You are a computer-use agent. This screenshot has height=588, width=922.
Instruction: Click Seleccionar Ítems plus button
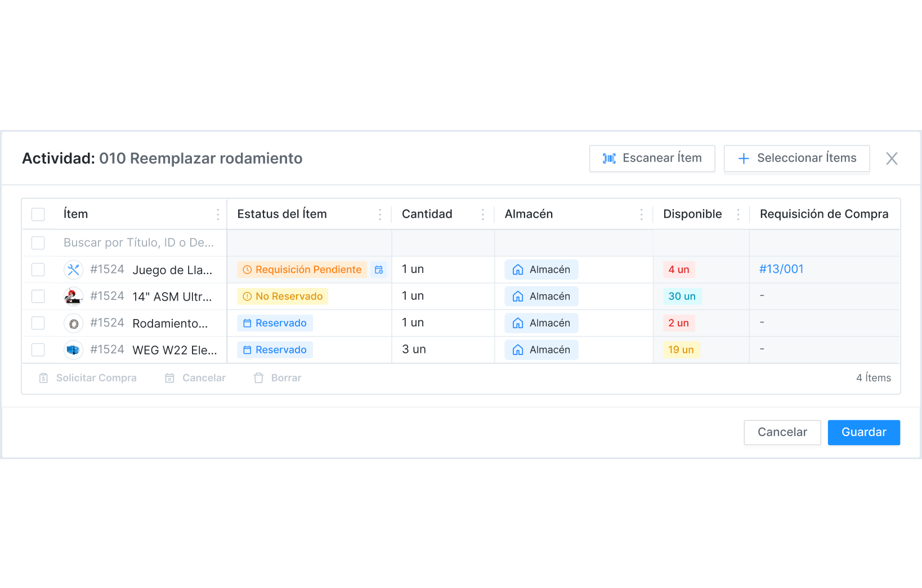796,158
